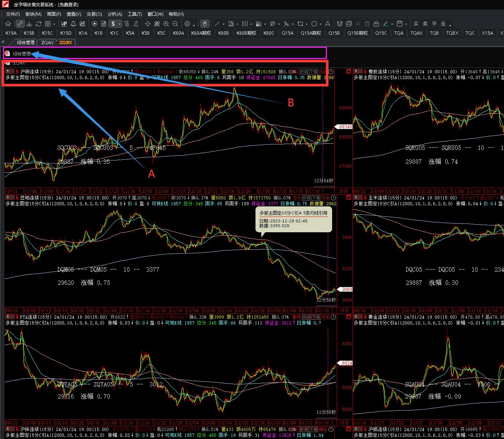Click the tab scroll left arrow
This screenshot has height=439, width=504.
(3, 42)
